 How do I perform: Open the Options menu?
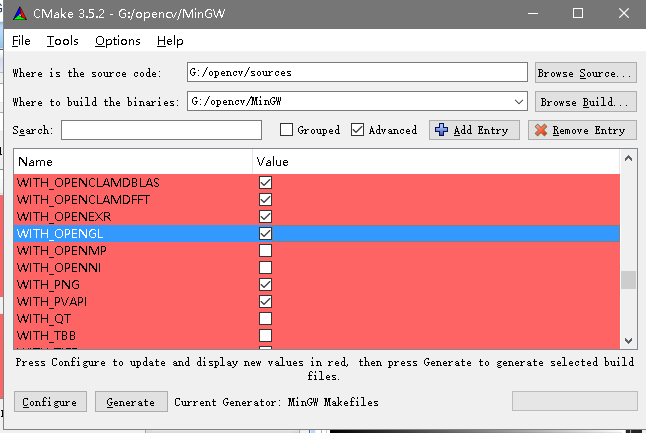click(117, 41)
